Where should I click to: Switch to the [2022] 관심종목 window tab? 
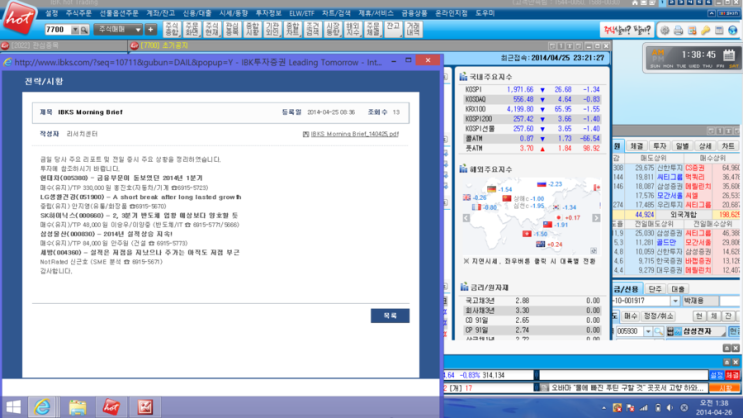63,45
